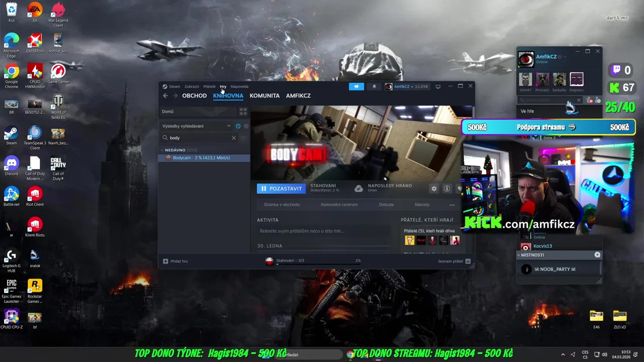Click the Steam forward arrow
The height and width of the screenshot is (362, 644).
175,96
